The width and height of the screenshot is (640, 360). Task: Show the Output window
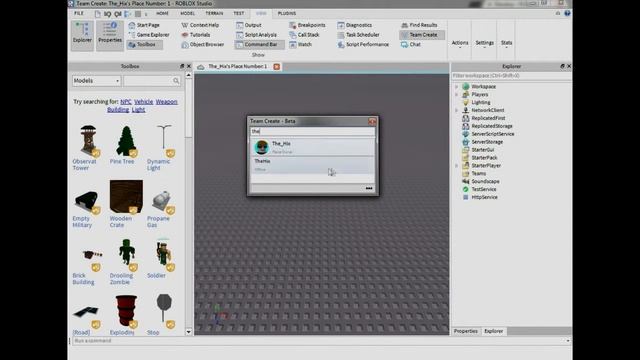[249, 25]
